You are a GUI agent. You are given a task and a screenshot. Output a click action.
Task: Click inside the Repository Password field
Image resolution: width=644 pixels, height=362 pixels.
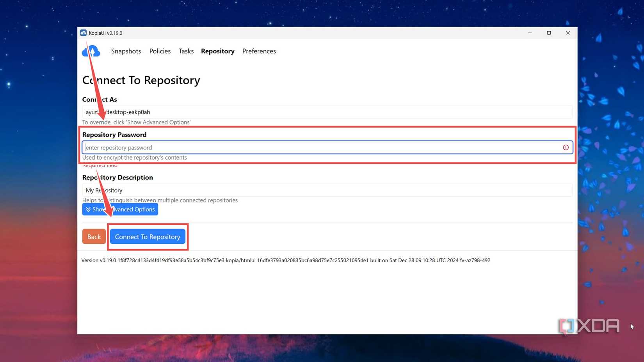coord(273,147)
